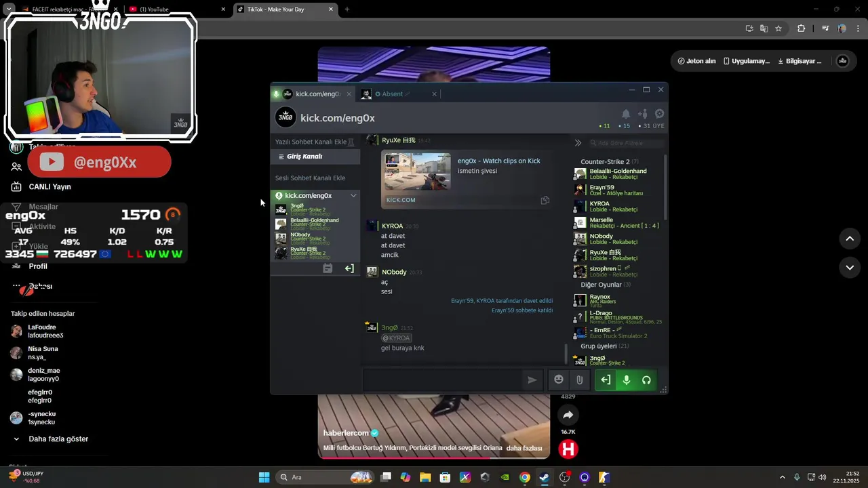Click Sesli Sohbet Kanalı Ekle
Viewport: 868px width, 488px height.
click(x=310, y=178)
